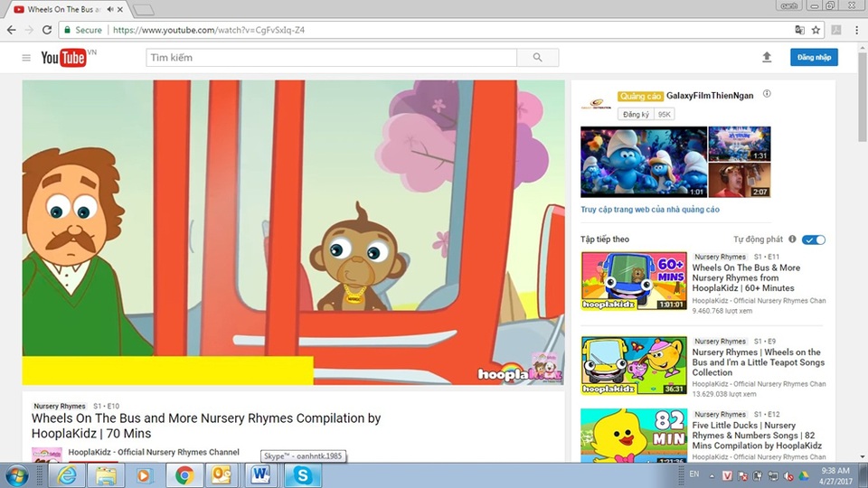Image resolution: width=868 pixels, height=488 pixels.
Task: Open the ad thumbnail lasting 1:31
Action: click(x=740, y=144)
